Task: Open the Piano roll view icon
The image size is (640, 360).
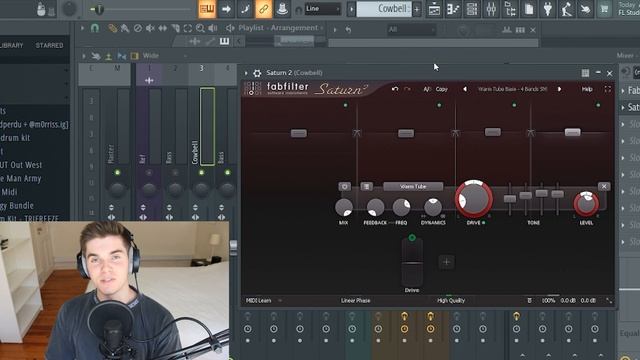Action: pyautogui.click(x=453, y=9)
